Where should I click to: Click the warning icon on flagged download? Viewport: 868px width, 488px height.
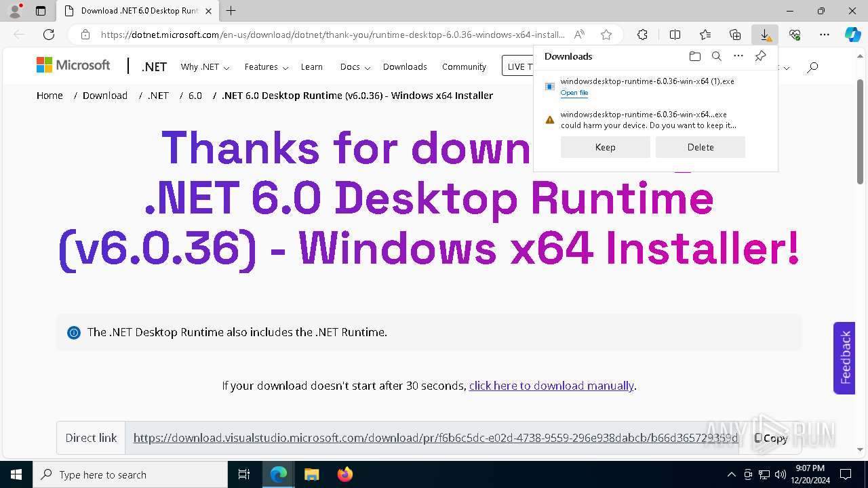[550, 120]
